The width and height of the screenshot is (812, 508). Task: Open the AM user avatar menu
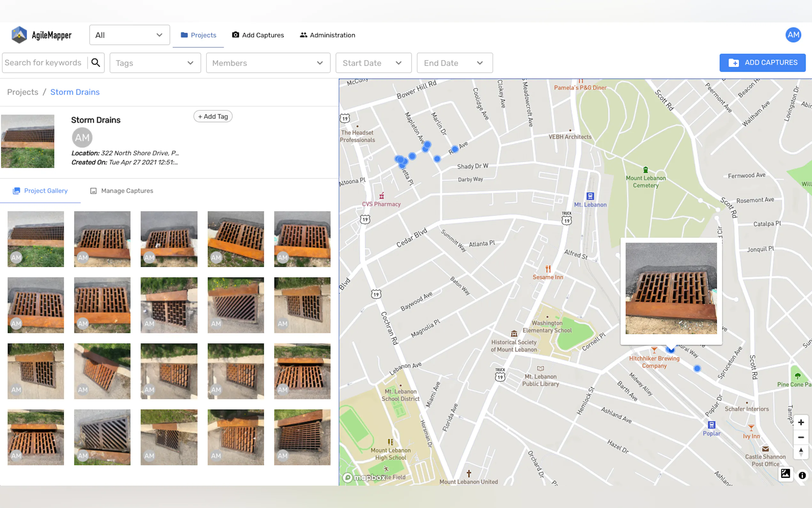[x=793, y=35]
